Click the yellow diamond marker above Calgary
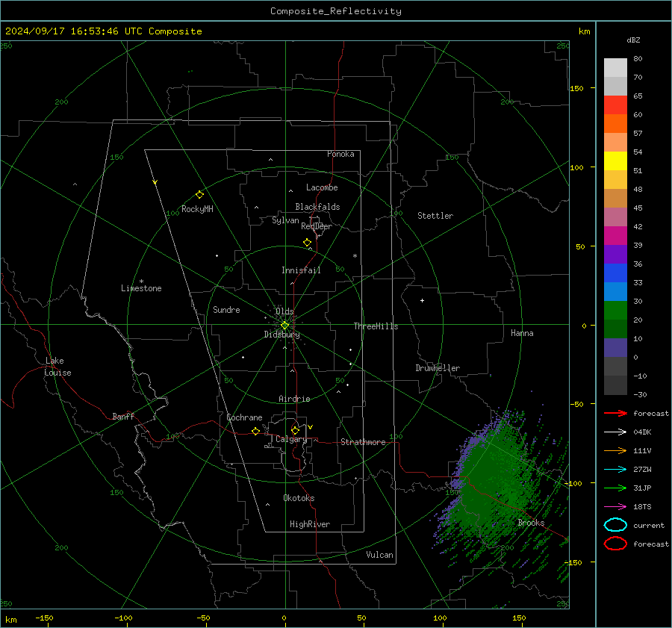 [x=295, y=430]
